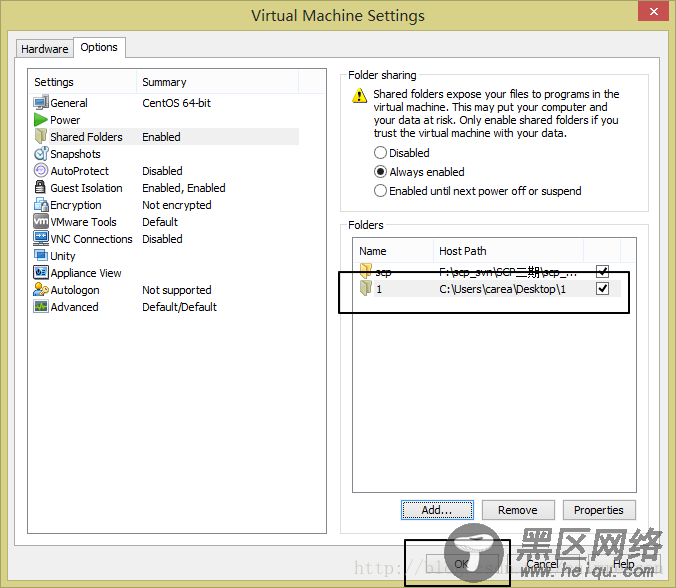
Task: Click the Autologon keys icon
Action: (x=41, y=289)
